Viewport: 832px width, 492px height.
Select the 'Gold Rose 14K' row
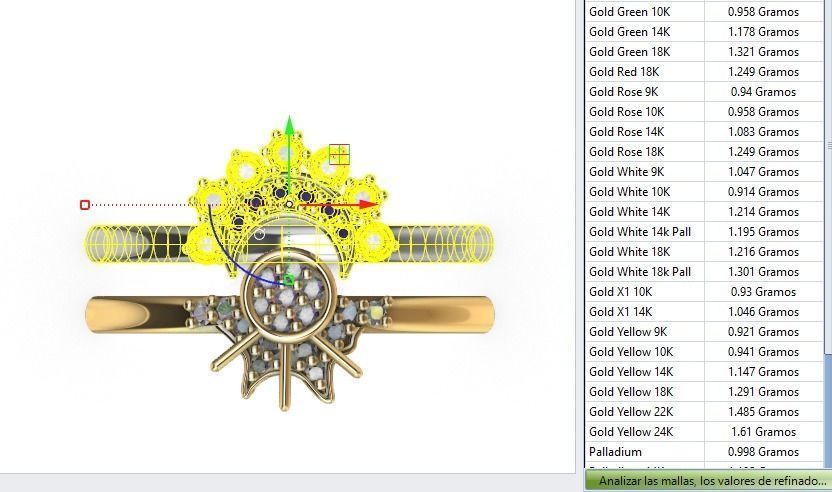(704, 132)
